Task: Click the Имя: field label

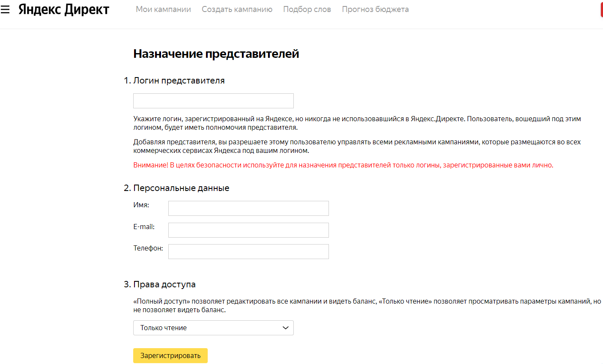Action: pyautogui.click(x=141, y=205)
